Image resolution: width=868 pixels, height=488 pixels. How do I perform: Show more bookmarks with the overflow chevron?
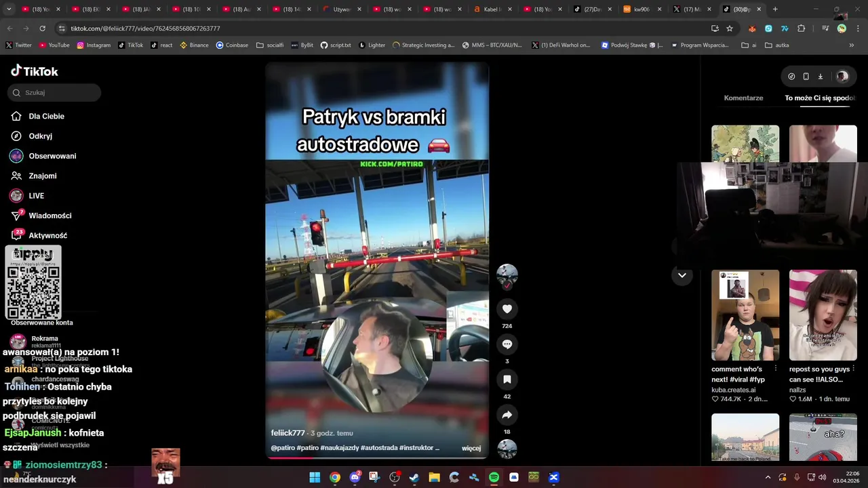point(852,45)
